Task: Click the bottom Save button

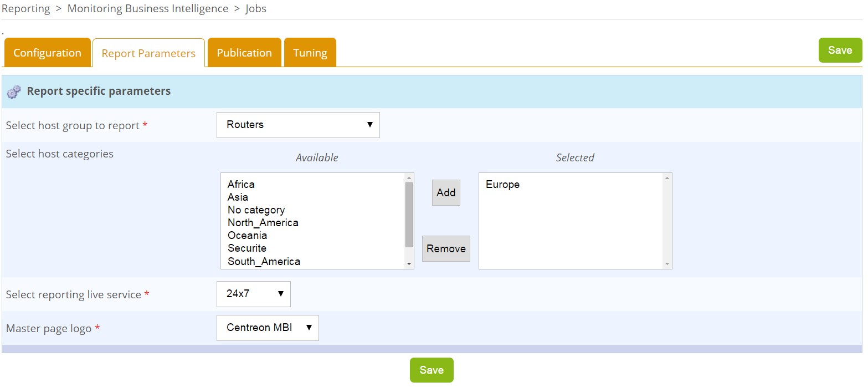Action: pyautogui.click(x=431, y=370)
